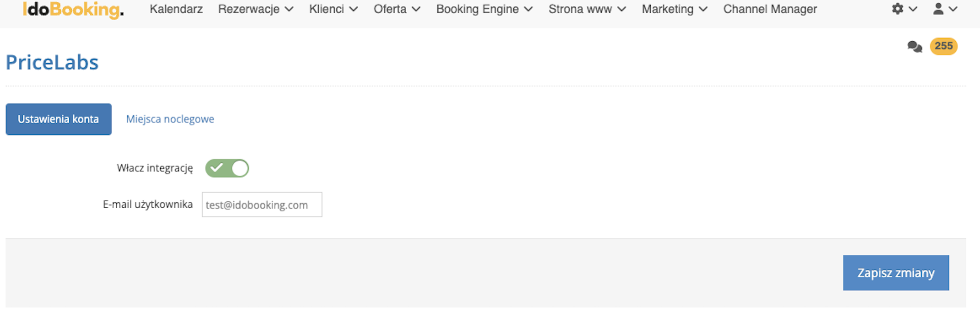
Task: Open the chat messages bubble icon
Action: pos(915,46)
